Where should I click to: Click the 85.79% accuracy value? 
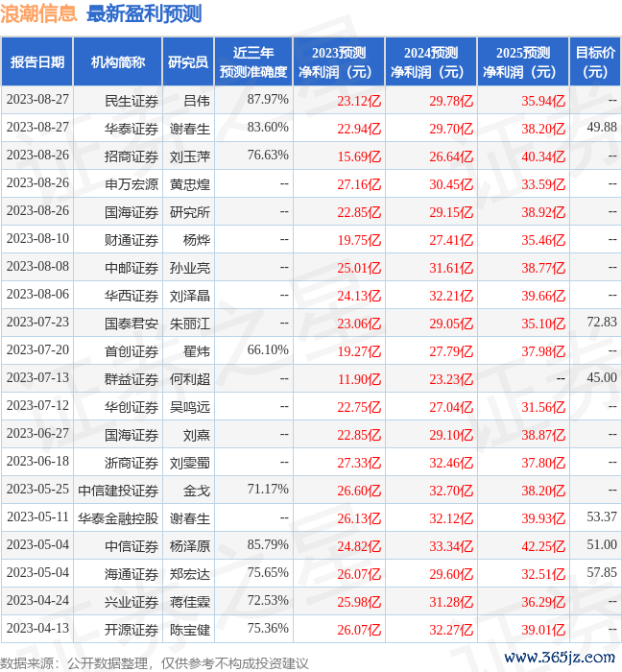[268, 545]
